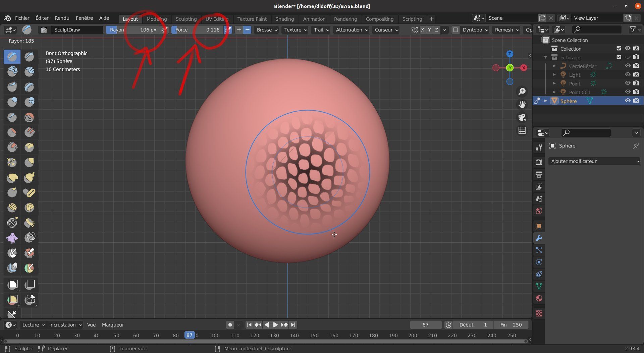Adjust the Rayon brush radius slider

(x=133, y=30)
